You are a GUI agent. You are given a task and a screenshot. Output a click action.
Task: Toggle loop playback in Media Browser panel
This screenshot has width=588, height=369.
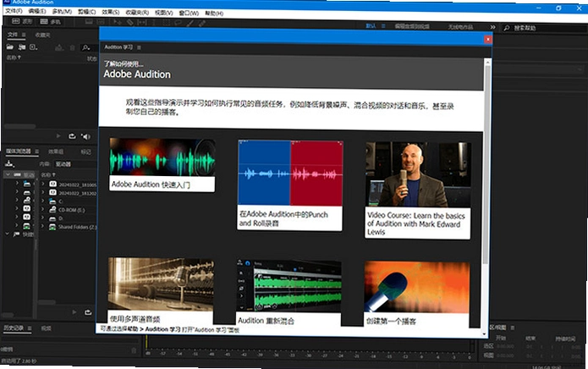[88, 312]
